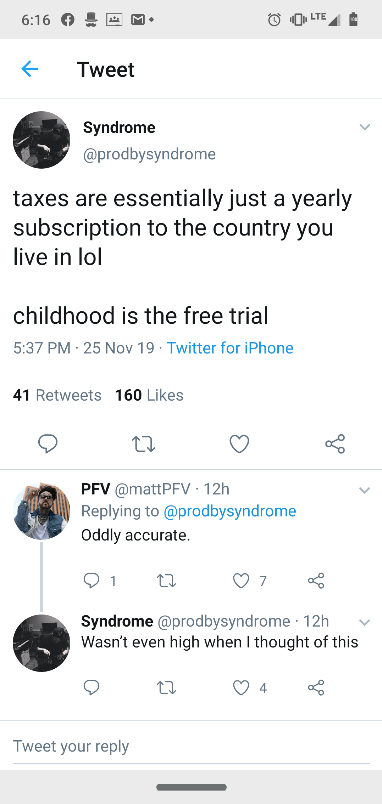Share the main tweet

(335, 444)
